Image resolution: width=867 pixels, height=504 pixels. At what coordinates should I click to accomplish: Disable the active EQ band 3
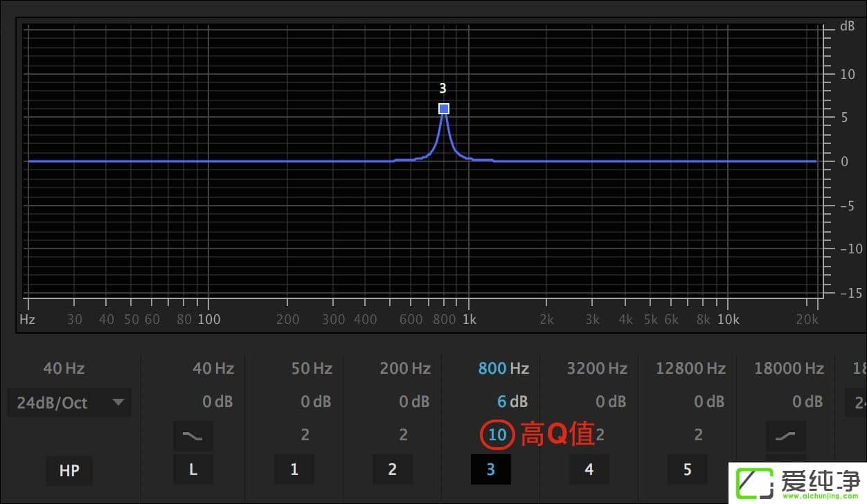491,469
